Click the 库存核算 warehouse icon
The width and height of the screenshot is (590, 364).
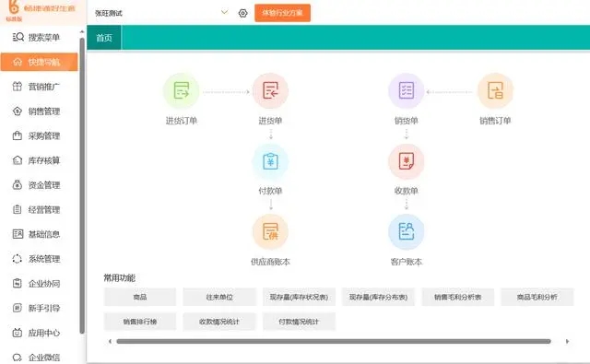tap(18, 160)
